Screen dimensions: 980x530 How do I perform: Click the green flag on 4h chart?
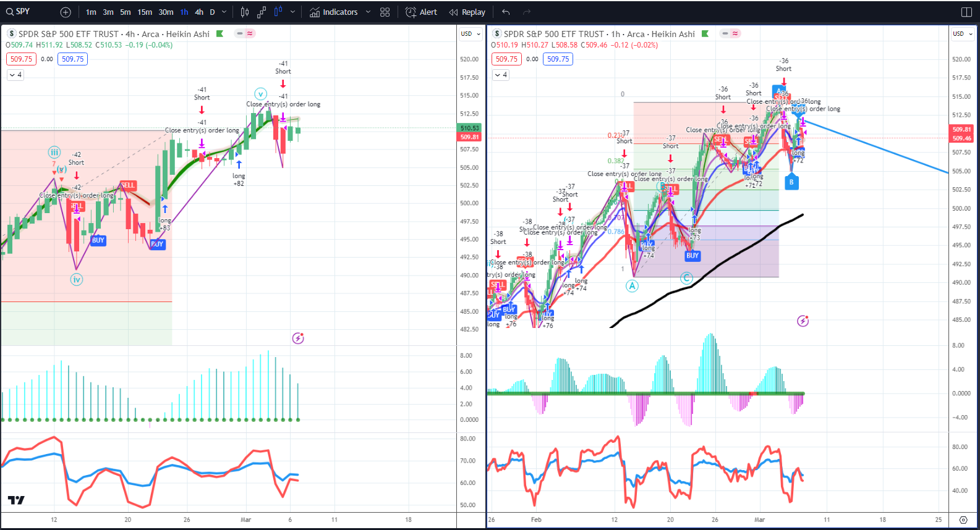point(219,34)
